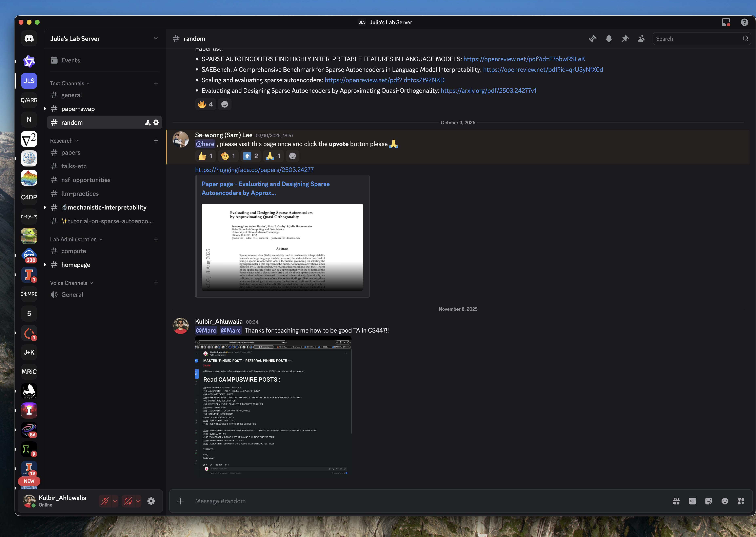Viewport: 756px width, 537px height.
Task: Collapse the Voice Channels category
Action: coord(71,283)
